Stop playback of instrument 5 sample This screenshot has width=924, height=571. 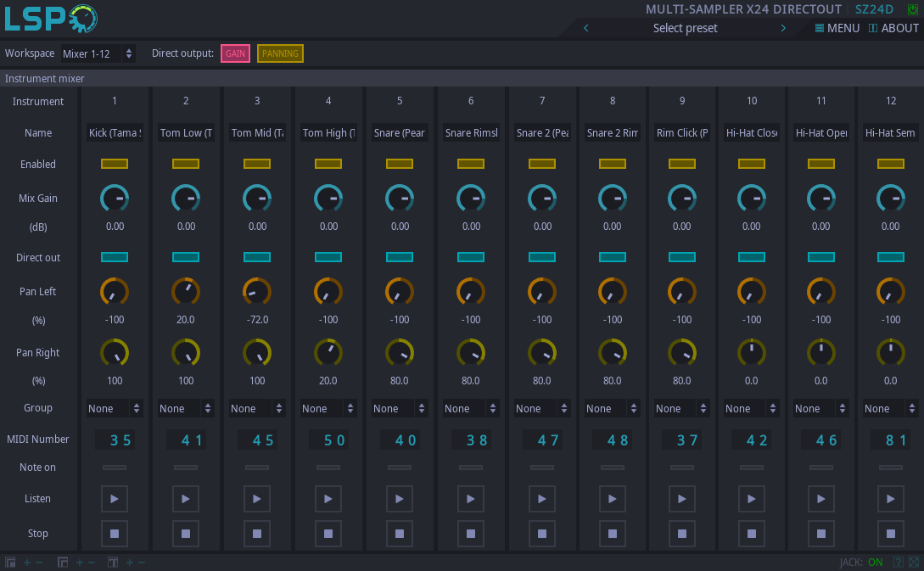[x=400, y=534]
